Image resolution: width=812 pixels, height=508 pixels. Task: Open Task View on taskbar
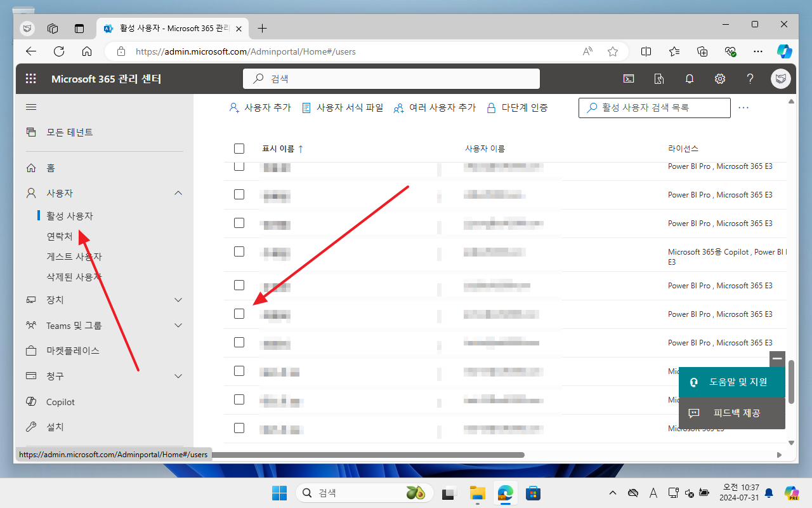(x=449, y=493)
